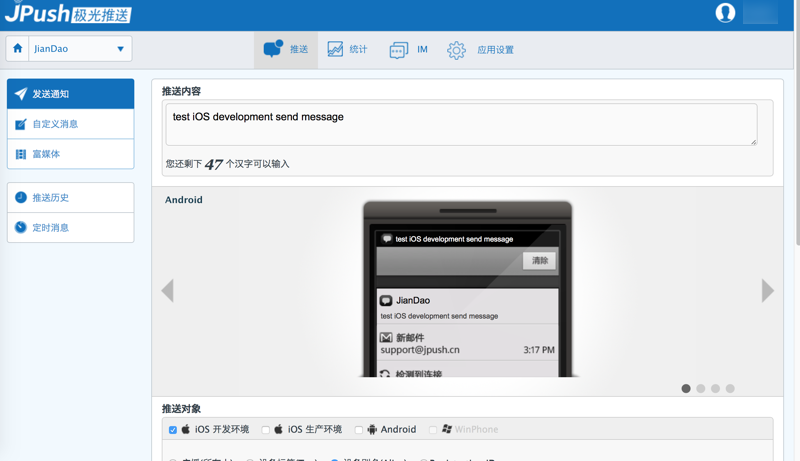Click the 应用设置 gear icon
This screenshot has width=800, height=461.
(x=456, y=50)
